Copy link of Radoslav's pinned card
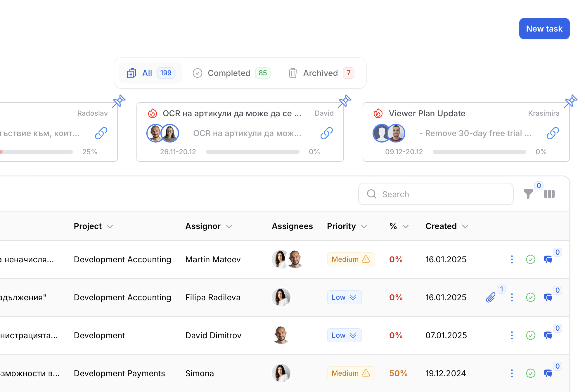The height and width of the screenshot is (392, 585). click(101, 133)
